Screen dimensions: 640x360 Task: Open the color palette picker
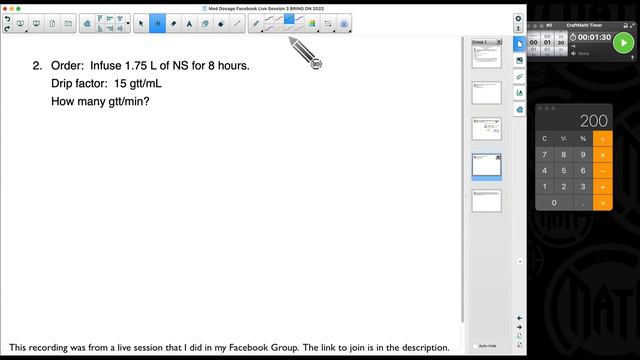[312, 24]
